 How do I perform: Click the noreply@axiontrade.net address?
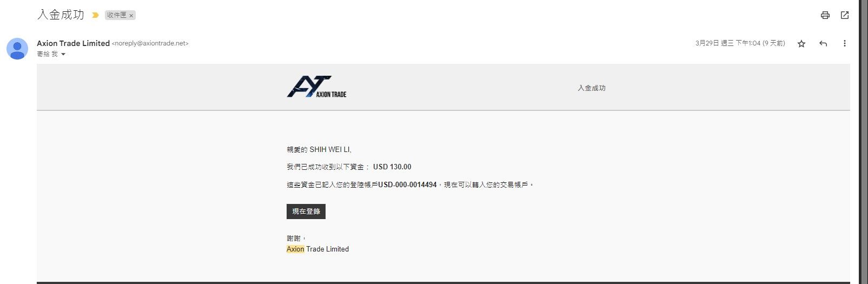click(150, 43)
